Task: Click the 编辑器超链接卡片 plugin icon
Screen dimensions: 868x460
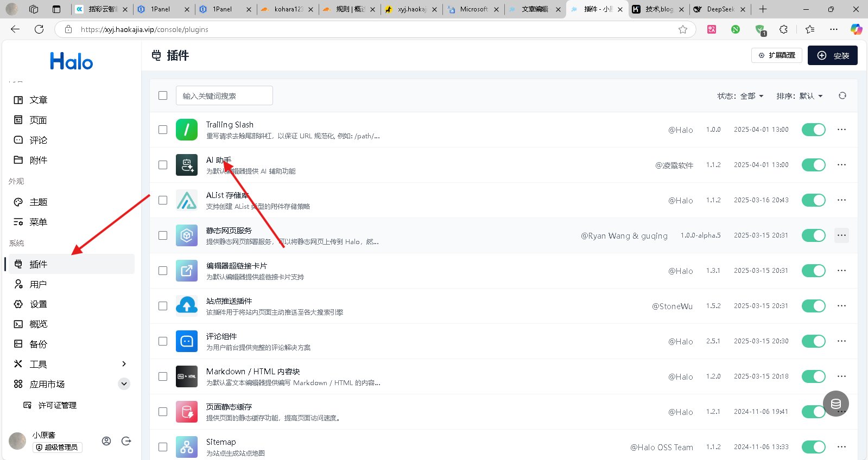Action: coord(187,271)
